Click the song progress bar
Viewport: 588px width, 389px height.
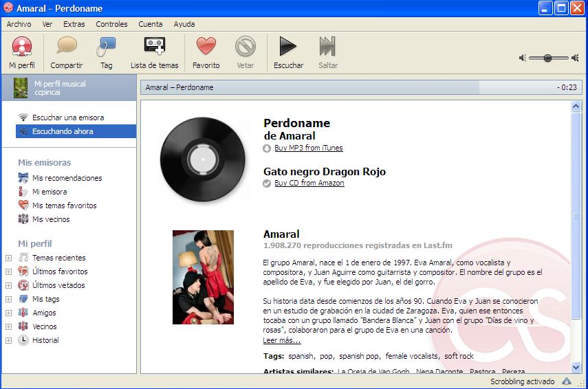pyautogui.click(x=361, y=87)
